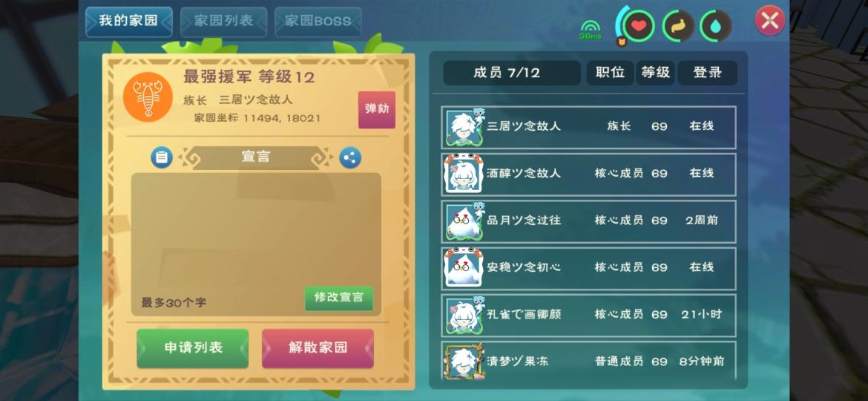
Task: Click the clipboard icon beside 宣言
Action: click(162, 157)
